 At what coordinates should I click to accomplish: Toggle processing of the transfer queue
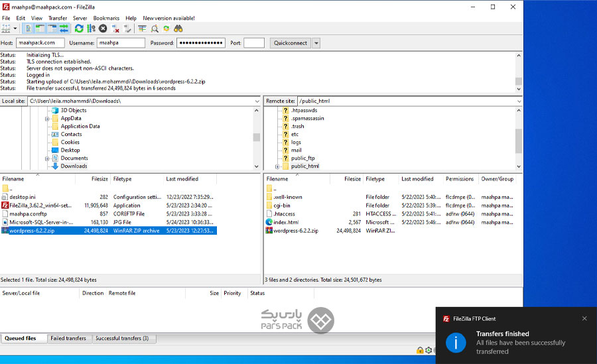coord(91,29)
